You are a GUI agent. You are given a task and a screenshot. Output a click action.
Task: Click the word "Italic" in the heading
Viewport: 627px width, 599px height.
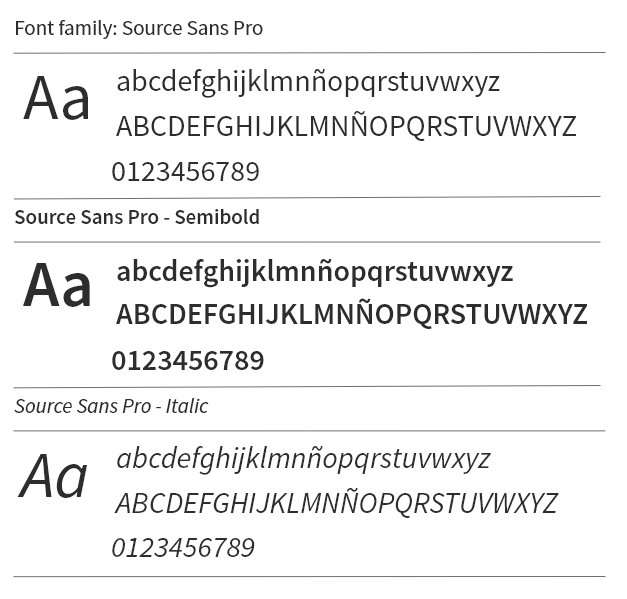point(187,406)
